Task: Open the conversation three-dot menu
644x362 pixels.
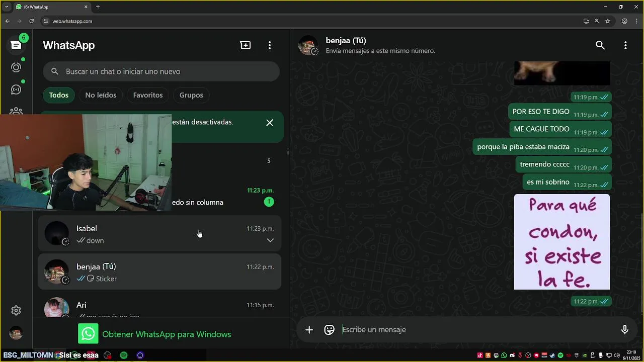Action: (x=625, y=45)
